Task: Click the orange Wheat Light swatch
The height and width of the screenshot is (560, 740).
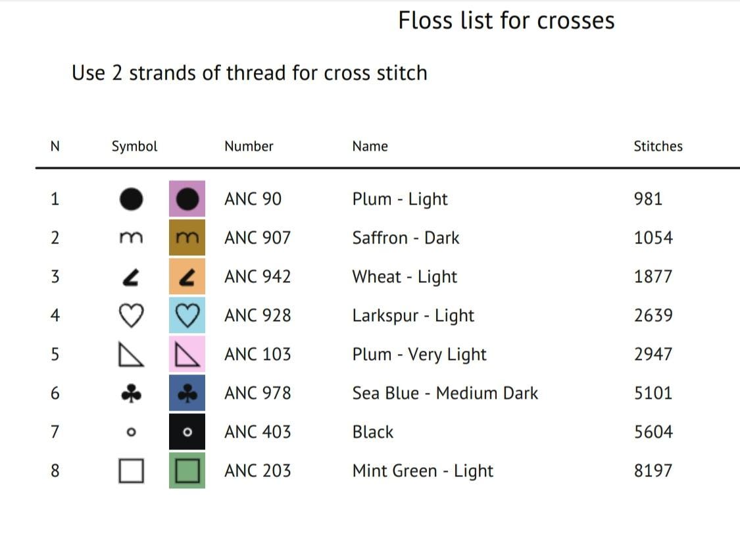Action: point(187,276)
